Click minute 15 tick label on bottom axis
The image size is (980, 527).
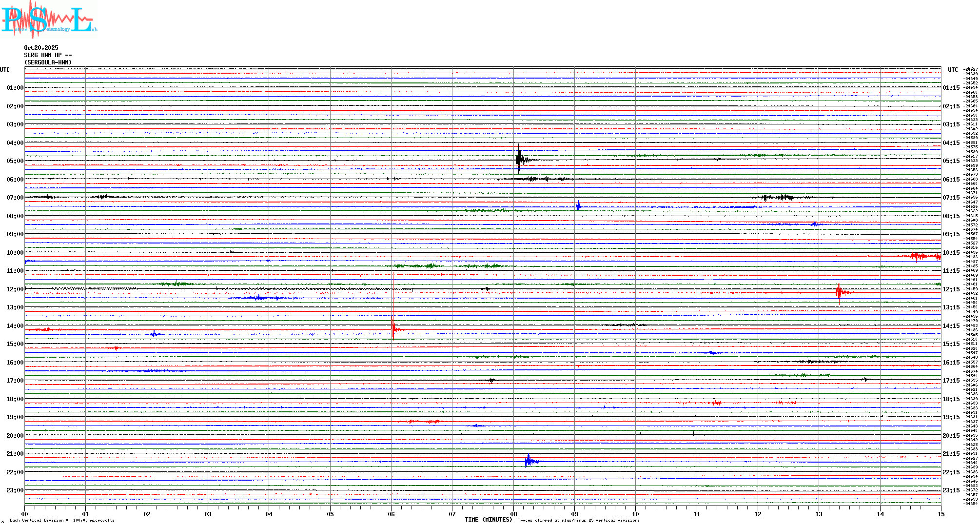pos(941,514)
